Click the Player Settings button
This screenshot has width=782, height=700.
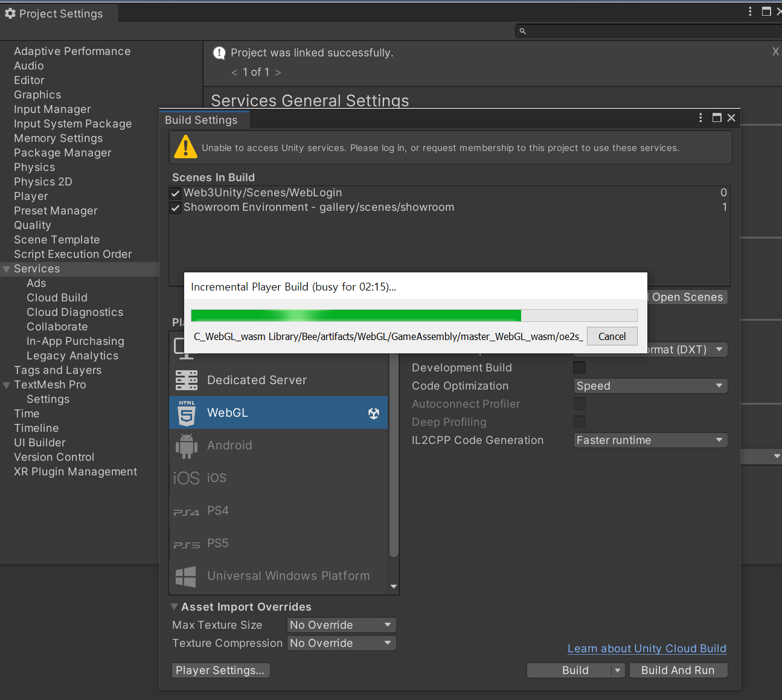(x=220, y=670)
